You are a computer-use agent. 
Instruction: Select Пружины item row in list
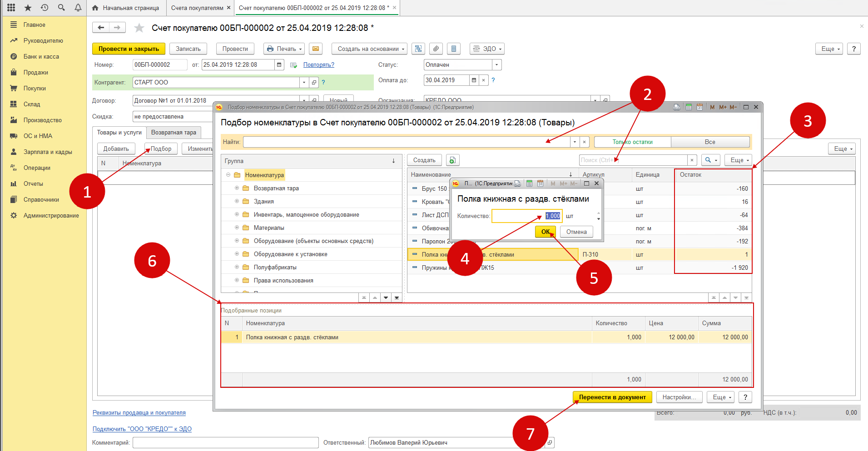coord(579,268)
